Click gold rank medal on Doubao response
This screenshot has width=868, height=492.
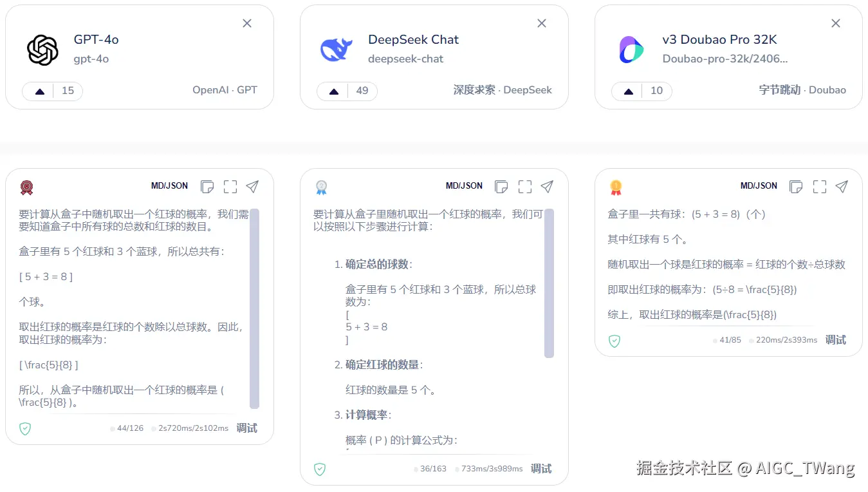click(x=616, y=187)
